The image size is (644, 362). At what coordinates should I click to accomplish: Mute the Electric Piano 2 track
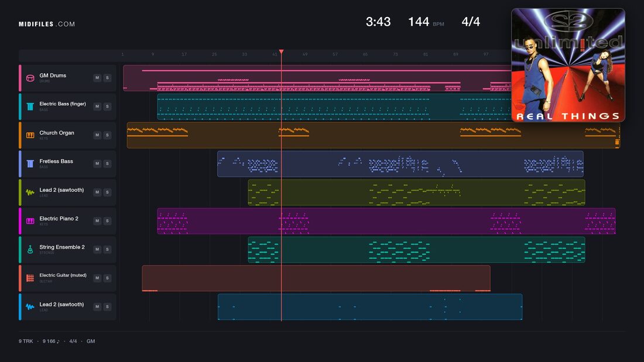(x=97, y=221)
